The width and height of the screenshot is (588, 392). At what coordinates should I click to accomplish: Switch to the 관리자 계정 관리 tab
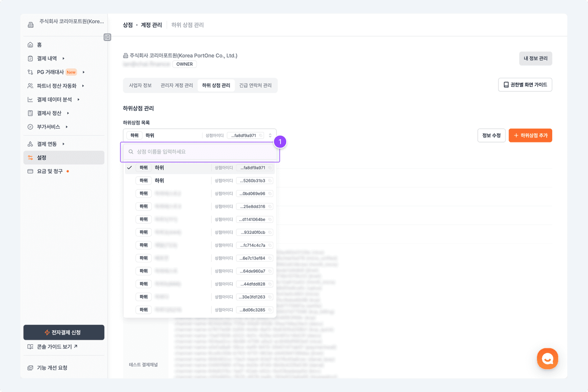(176, 85)
